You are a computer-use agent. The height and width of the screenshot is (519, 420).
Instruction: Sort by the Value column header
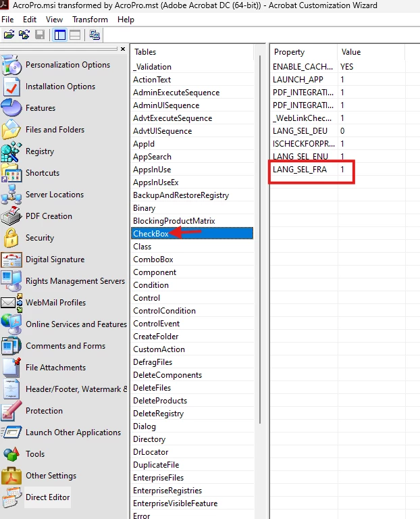(x=371, y=52)
